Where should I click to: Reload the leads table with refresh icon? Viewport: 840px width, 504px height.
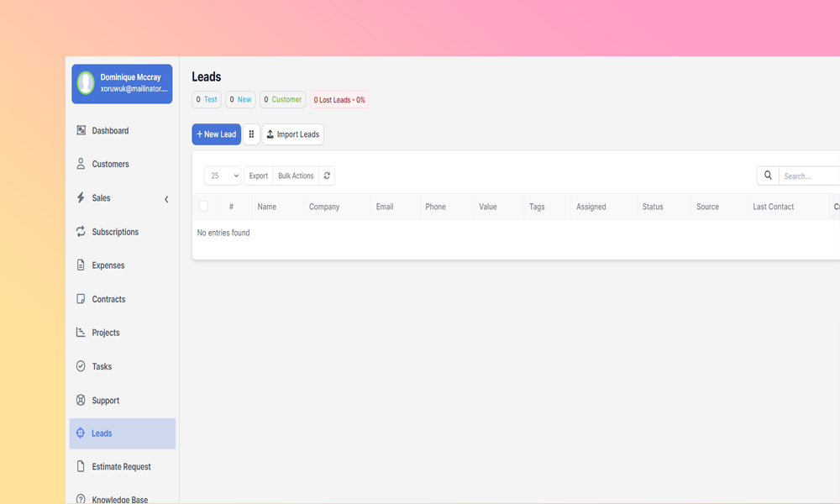327,176
